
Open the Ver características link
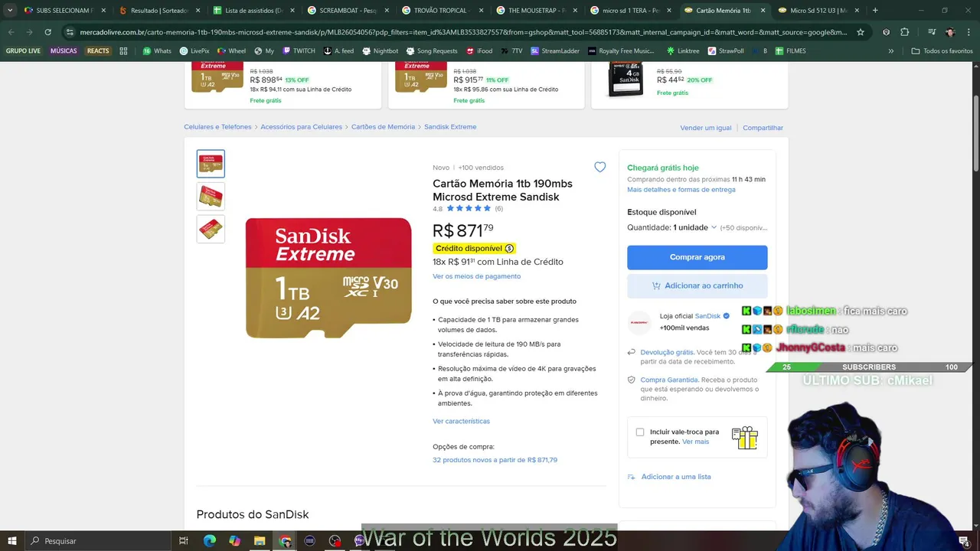click(461, 421)
